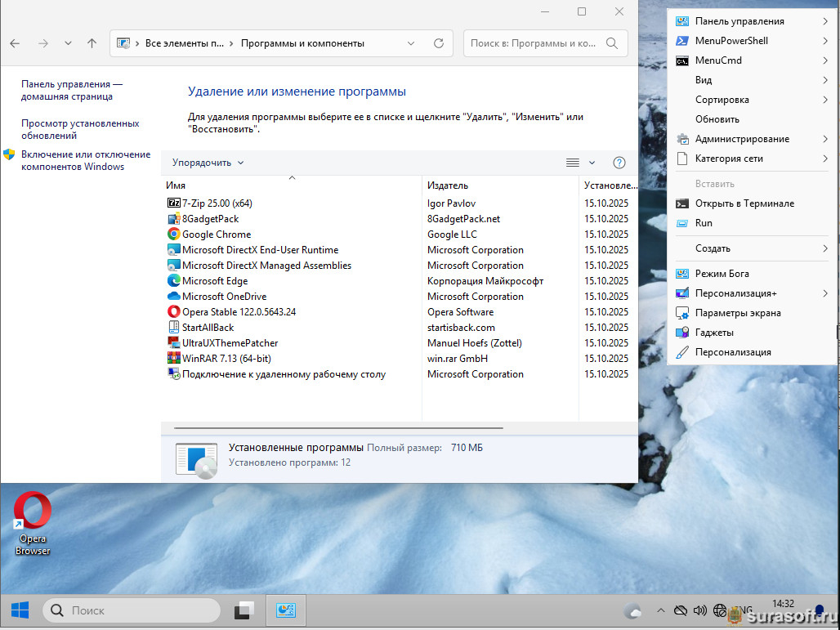Click the help question mark icon
840x630 pixels.
click(x=619, y=163)
